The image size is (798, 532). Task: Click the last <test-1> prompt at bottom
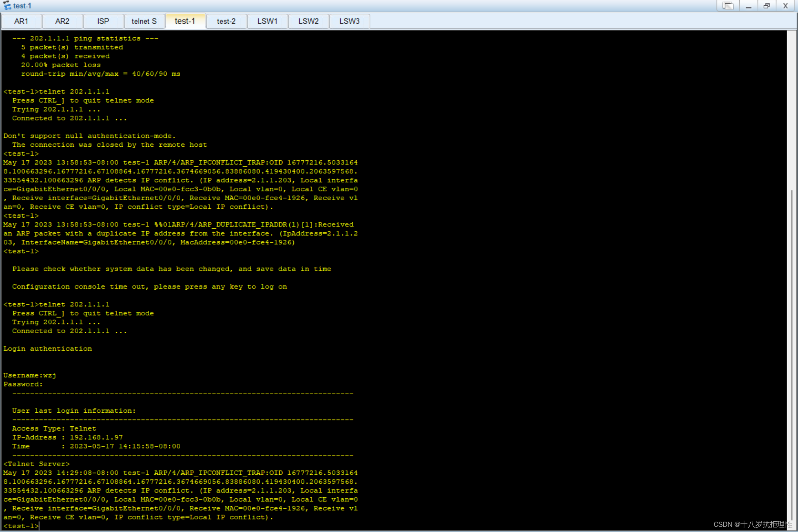(x=21, y=526)
